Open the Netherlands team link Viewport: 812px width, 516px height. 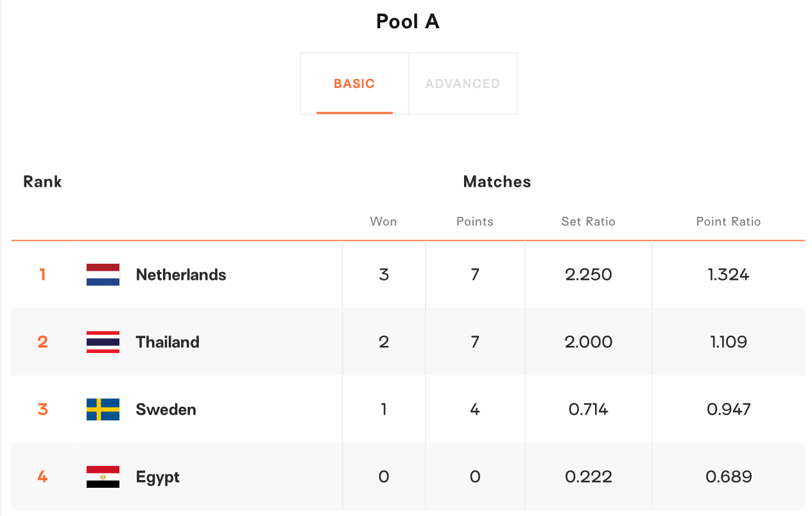pyautogui.click(x=181, y=275)
